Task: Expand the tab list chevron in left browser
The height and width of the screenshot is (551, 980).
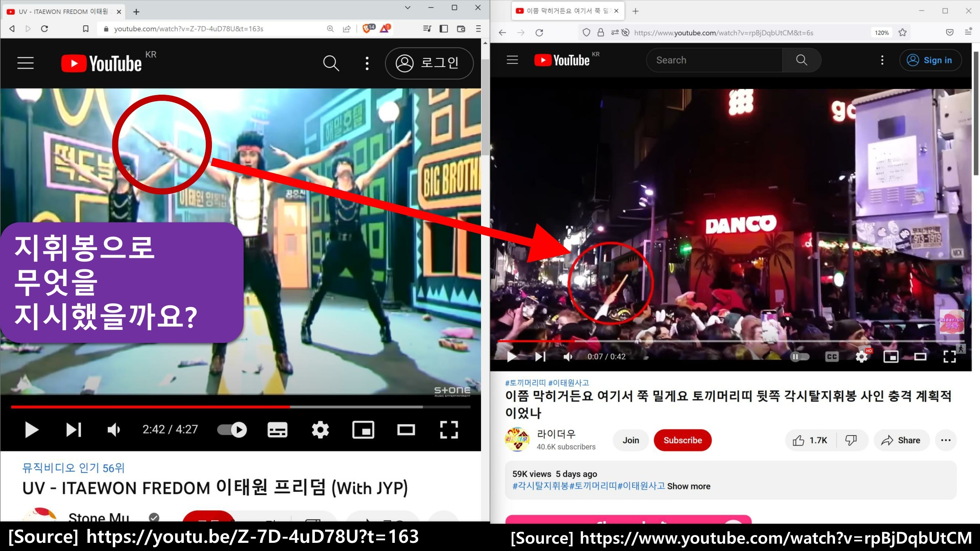Action: [407, 8]
